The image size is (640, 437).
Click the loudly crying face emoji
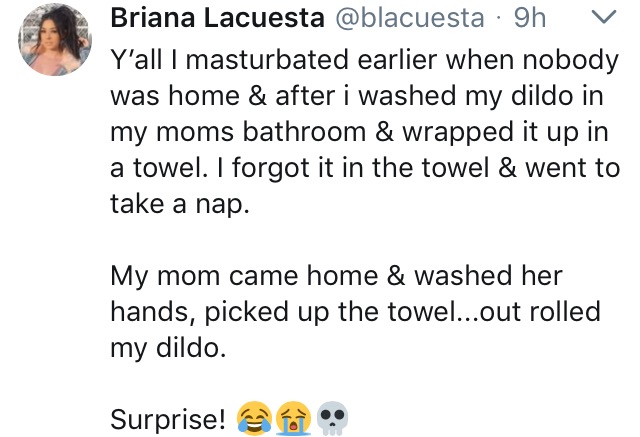click(x=293, y=418)
